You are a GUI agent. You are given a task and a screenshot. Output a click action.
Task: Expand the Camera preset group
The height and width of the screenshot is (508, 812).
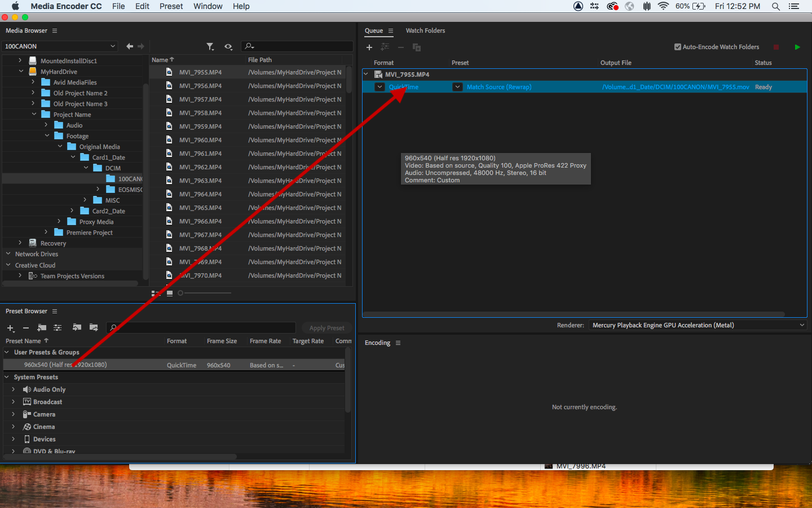14,414
